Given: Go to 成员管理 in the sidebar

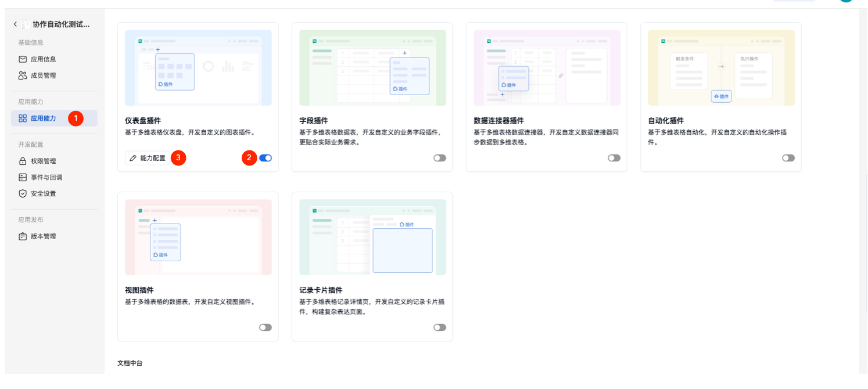Looking at the screenshot, I should click(44, 75).
